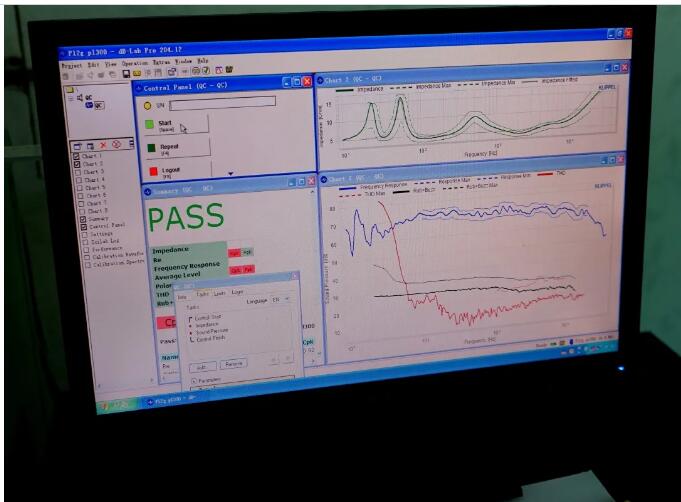Click the Repeat button in Control Panel

coord(178,148)
